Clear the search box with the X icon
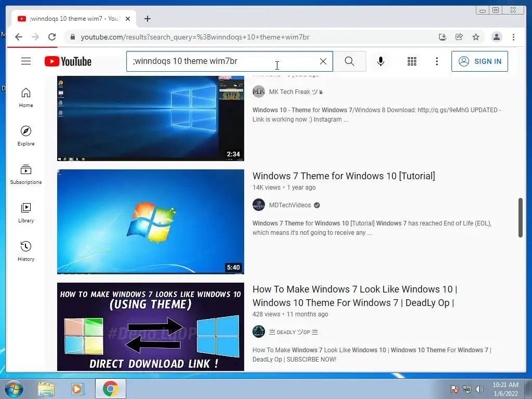 (323, 61)
